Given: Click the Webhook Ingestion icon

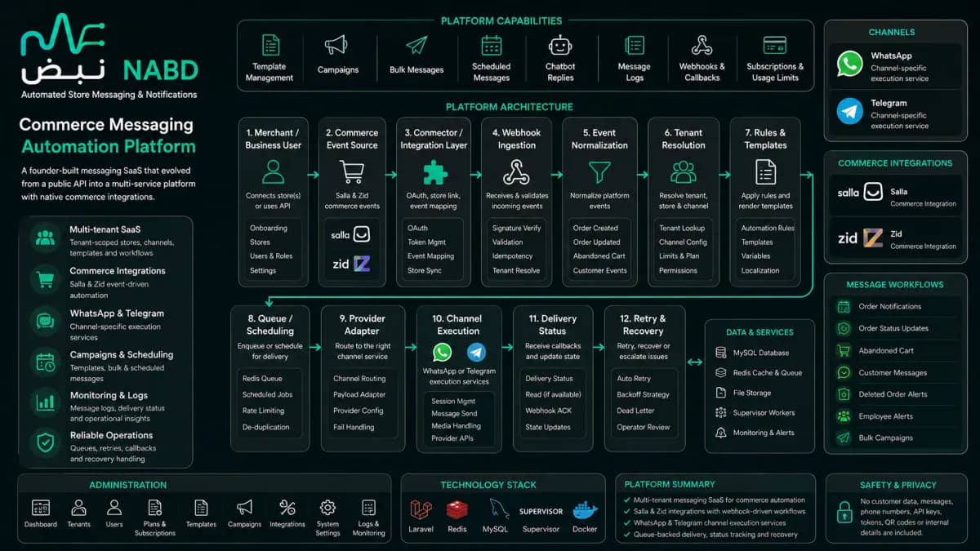Looking at the screenshot, I should pyautogui.click(x=516, y=172).
